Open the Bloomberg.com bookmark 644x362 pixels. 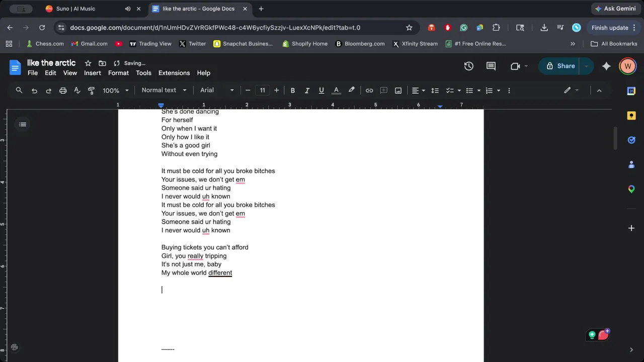click(359, 44)
